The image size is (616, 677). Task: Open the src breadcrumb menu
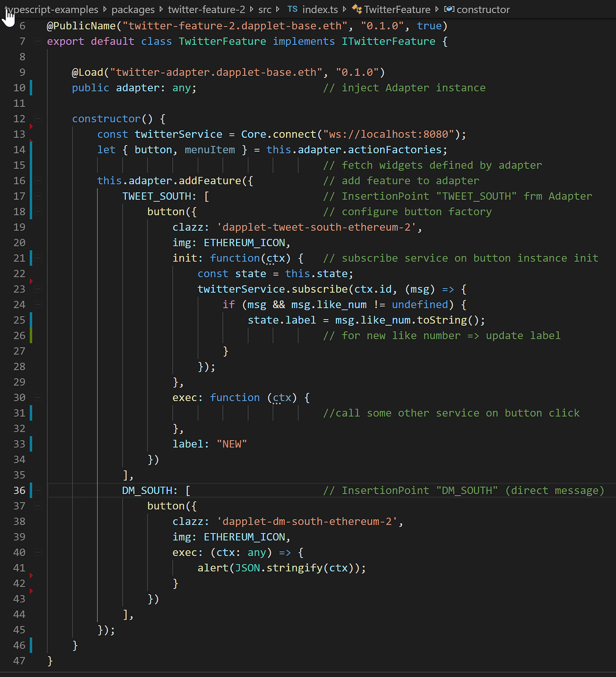264,9
